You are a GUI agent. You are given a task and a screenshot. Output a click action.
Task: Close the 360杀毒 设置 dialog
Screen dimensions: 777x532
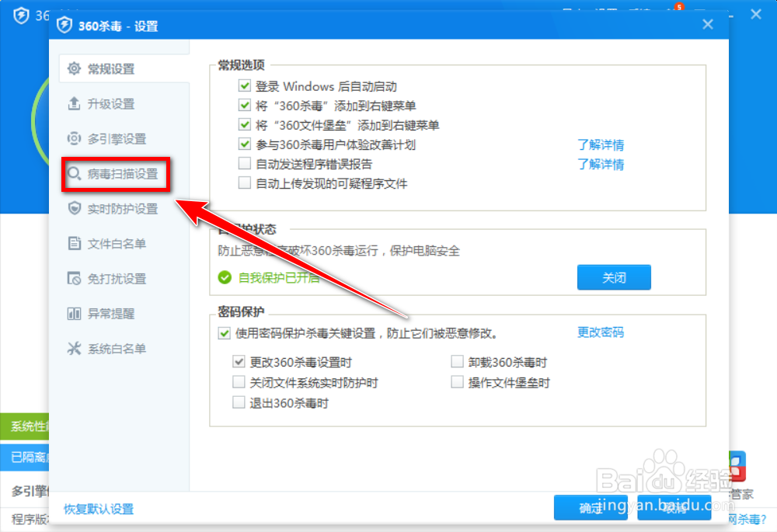click(x=708, y=24)
